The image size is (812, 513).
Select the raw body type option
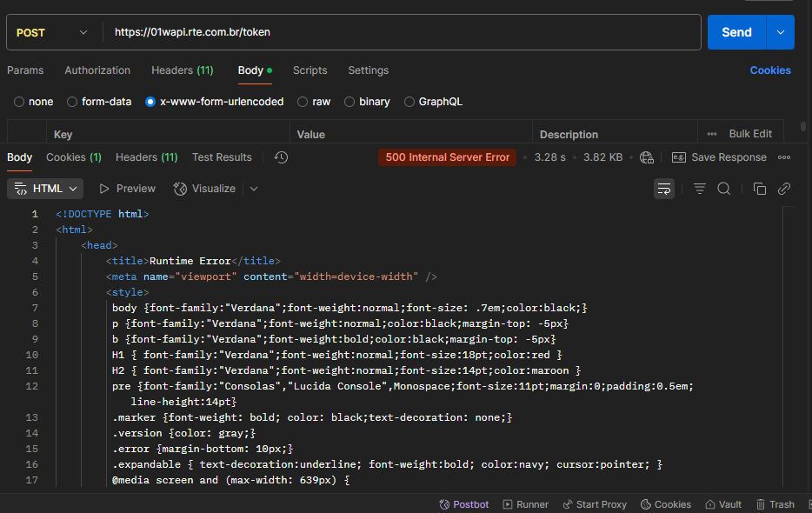pyautogui.click(x=303, y=102)
